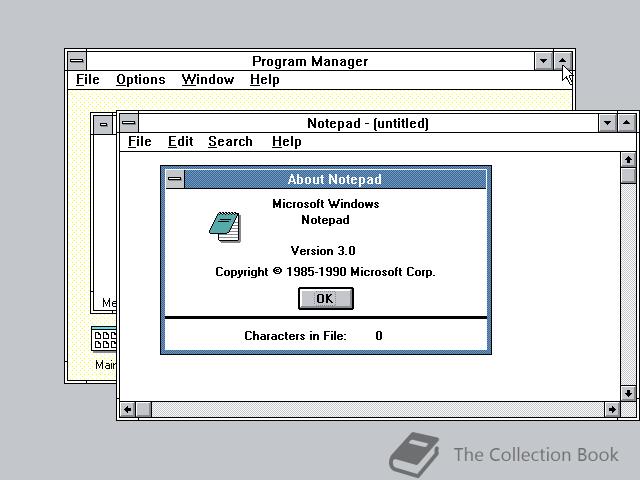
Task: Open Notepad's Search menu
Action: 230,142
